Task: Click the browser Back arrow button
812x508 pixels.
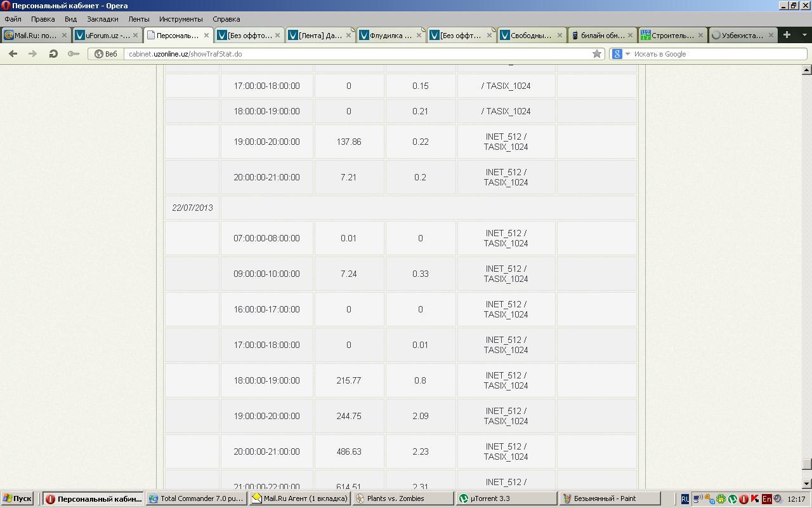Action: click(13, 54)
